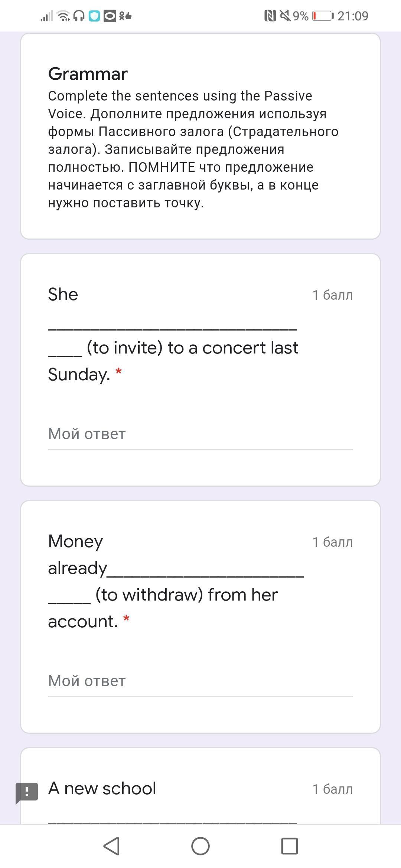Tap the muted sound status icon
The height and width of the screenshot is (868, 401).
[285, 16]
